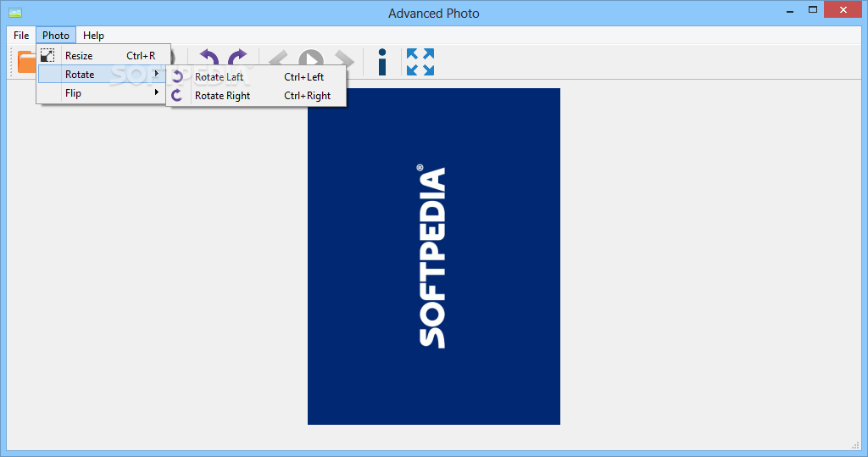Go to the previous photo
This screenshot has width=868, height=457.
278,59
